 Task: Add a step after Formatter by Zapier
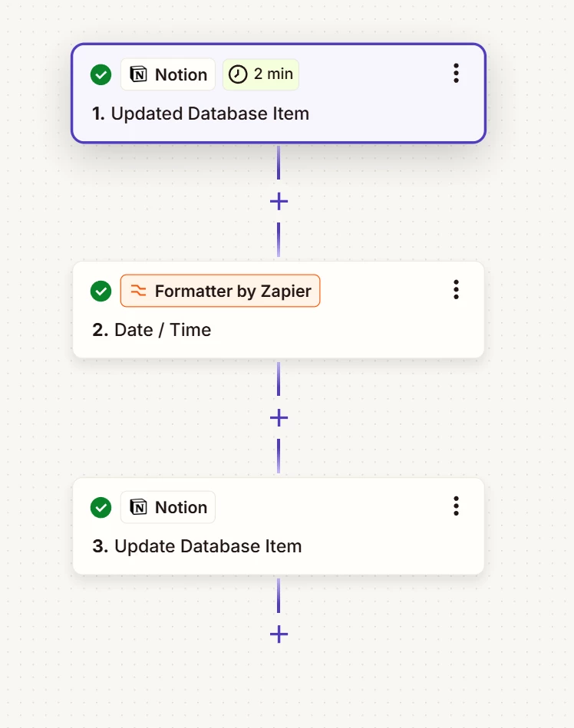pyautogui.click(x=279, y=418)
